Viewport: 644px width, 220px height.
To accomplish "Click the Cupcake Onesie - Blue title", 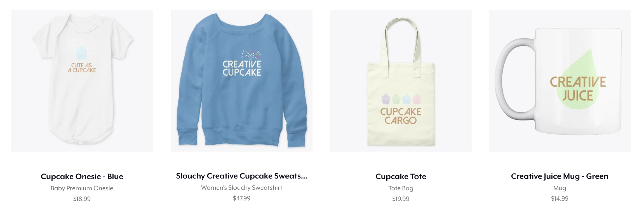I will pyautogui.click(x=82, y=177).
